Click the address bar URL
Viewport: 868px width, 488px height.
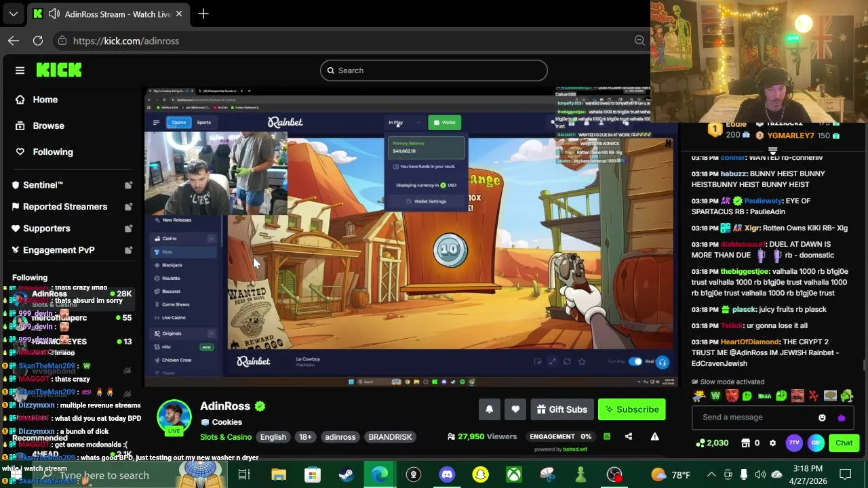click(x=126, y=41)
